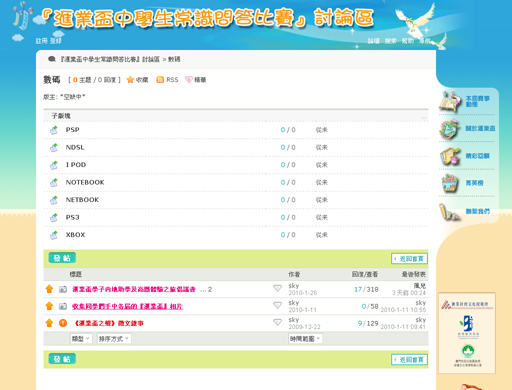Open the PSP sub-forum
The image size is (512, 390).
tap(72, 130)
